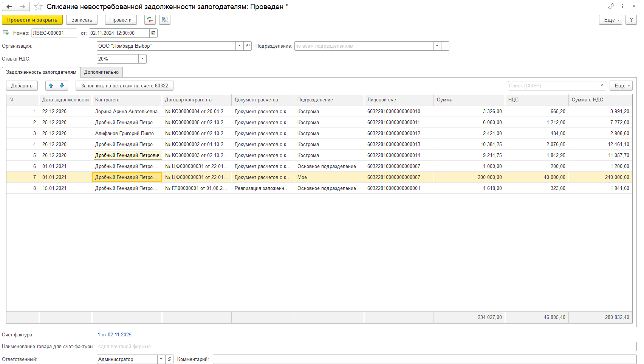Move the row up
This screenshot has height=364, width=644.
[x=51, y=86]
